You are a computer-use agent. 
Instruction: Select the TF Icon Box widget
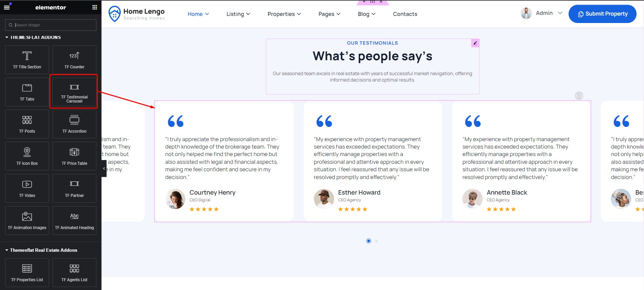click(x=27, y=156)
